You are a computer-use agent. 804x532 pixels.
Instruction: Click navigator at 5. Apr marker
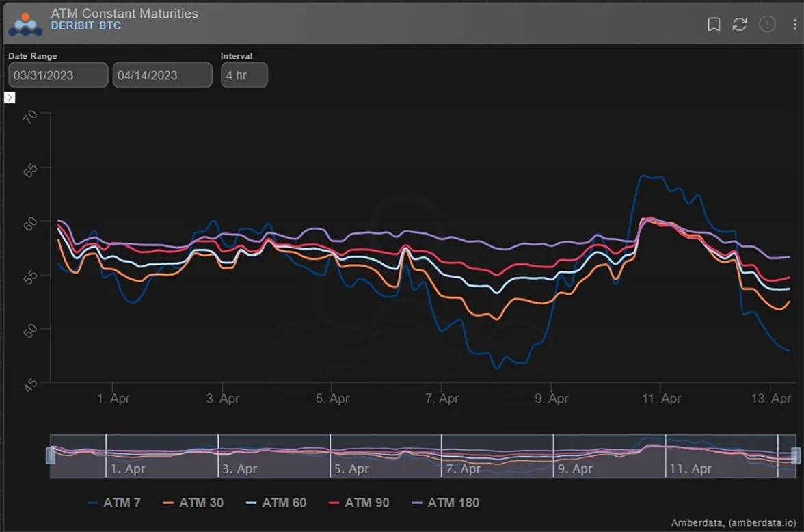click(351, 468)
